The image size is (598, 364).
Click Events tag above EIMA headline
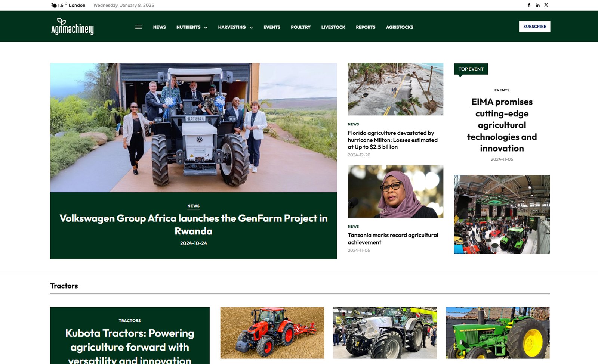502,90
